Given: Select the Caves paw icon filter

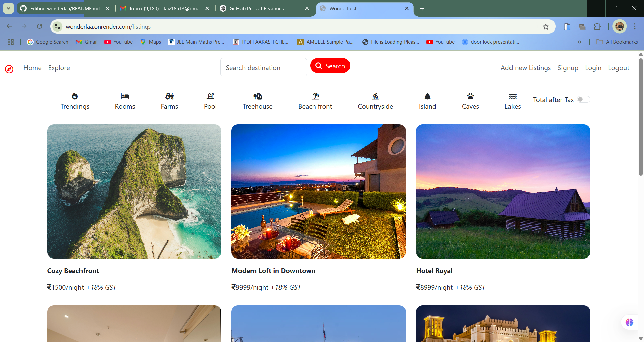Looking at the screenshot, I should click(x=470, y=96).
